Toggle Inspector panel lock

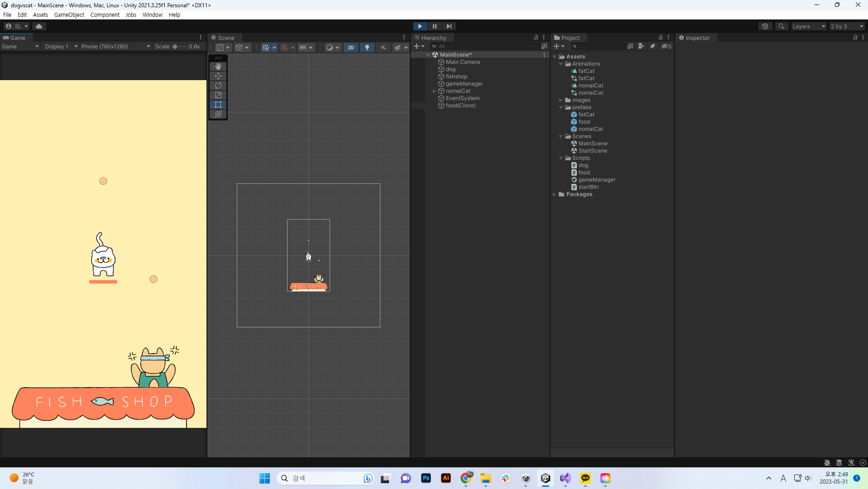click(855, 38)
